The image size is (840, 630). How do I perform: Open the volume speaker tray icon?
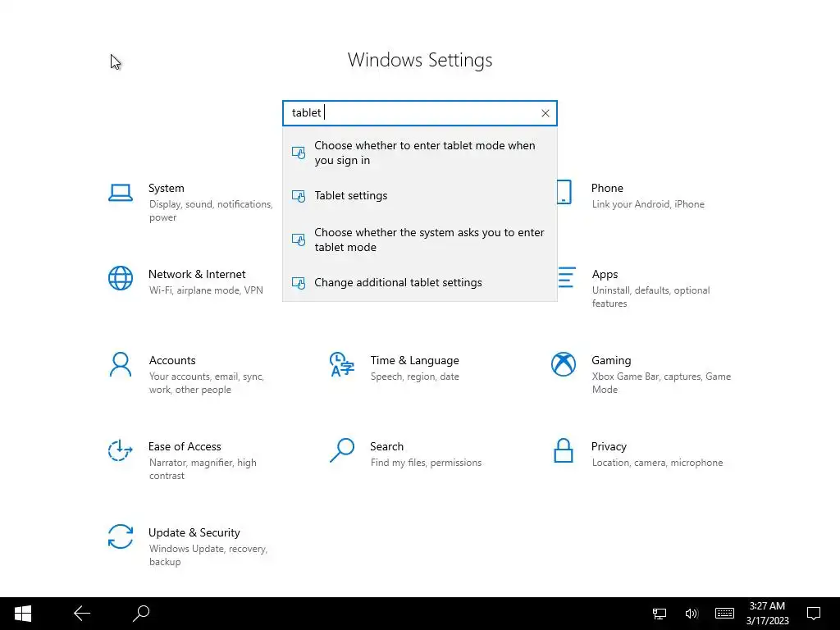click(692, 614)
